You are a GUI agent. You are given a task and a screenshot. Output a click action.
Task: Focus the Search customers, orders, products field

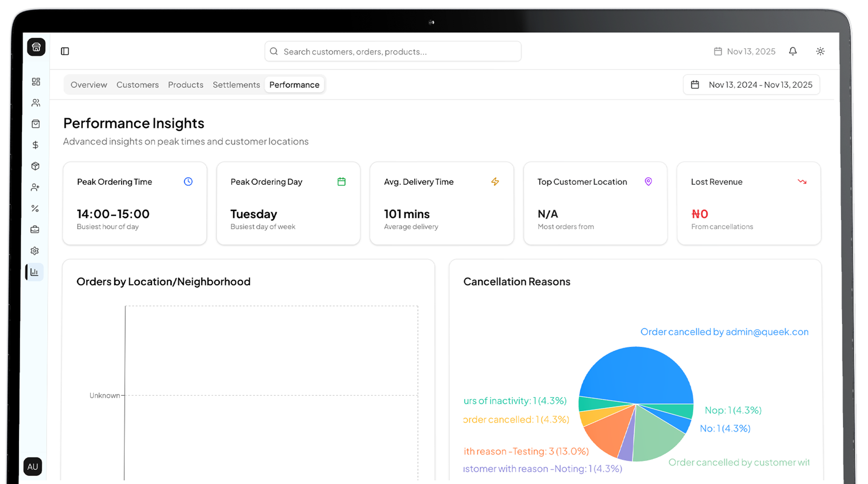[x=393, y=51]
